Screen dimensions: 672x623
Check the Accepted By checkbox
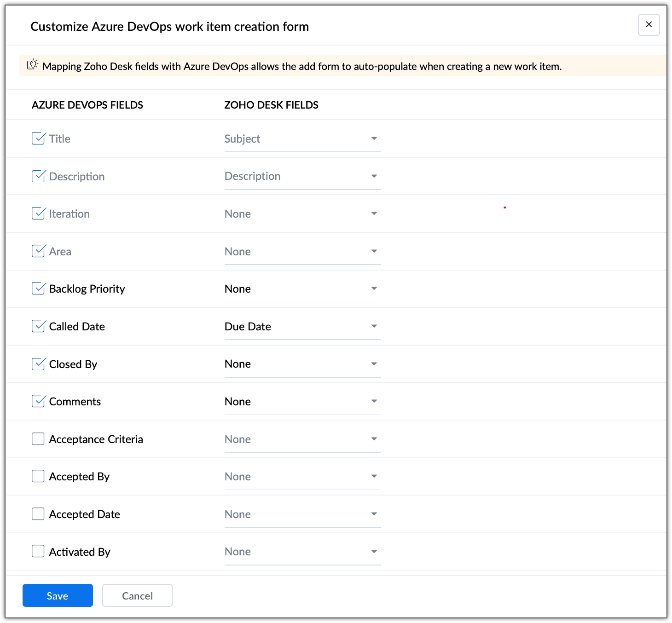click(38, 476)
